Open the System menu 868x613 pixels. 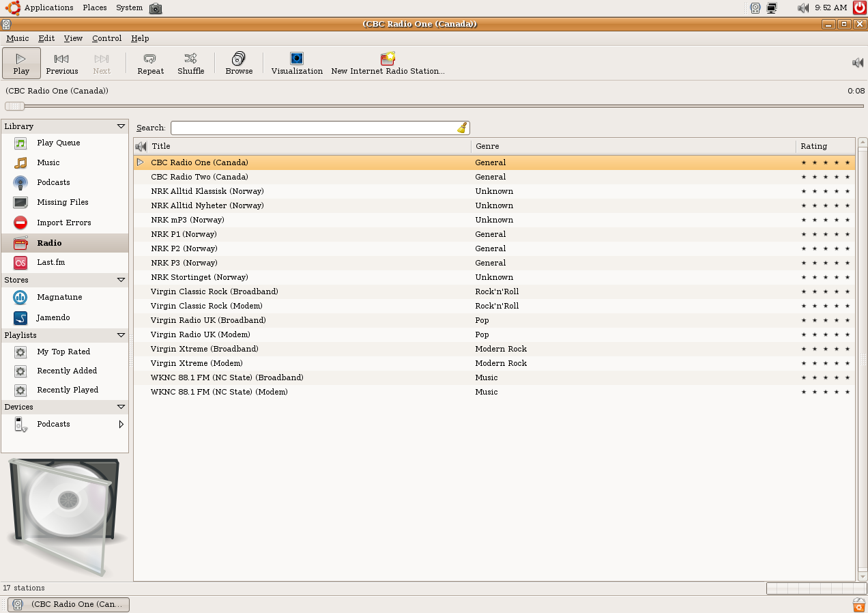coord(129,8)
